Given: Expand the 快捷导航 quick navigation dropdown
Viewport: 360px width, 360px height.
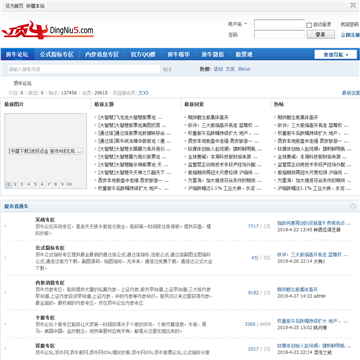Looking at the screenshot, I should point(335,55).
